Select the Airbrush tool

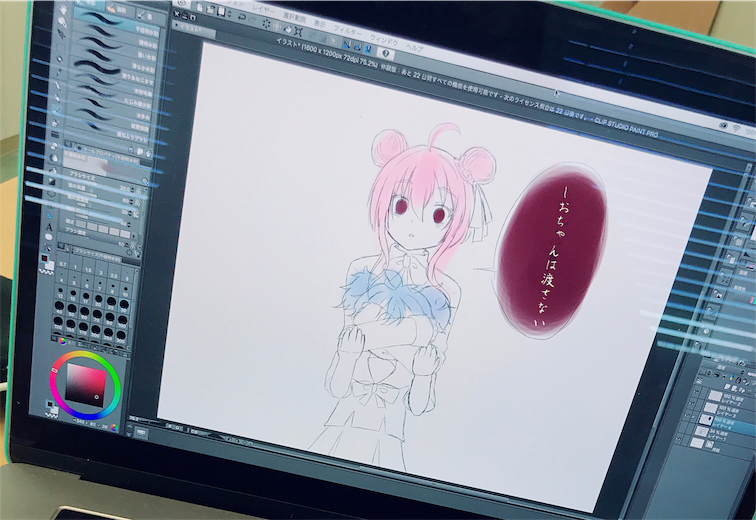55,123
